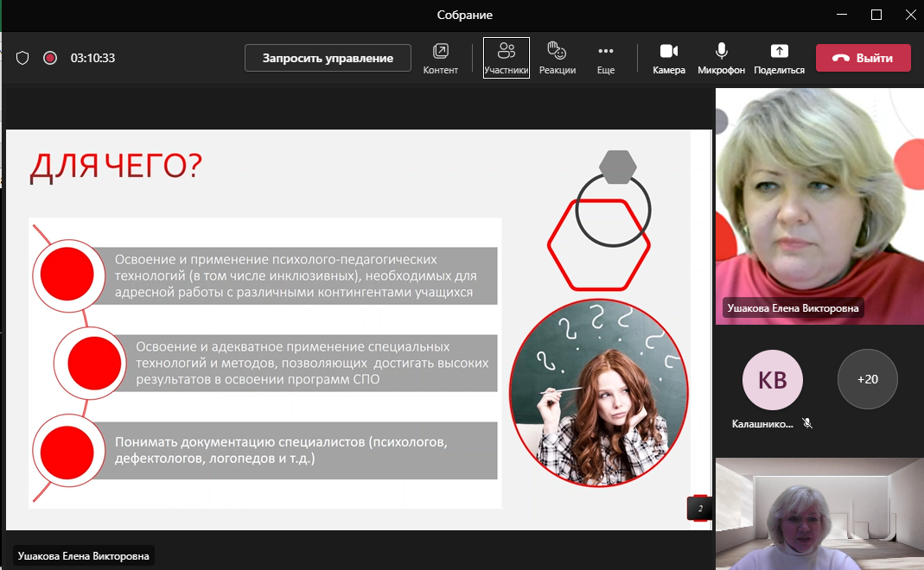The image size is (924, 570).
Task: Toggle the Камера camera on or off
Action: click(x=668, y=58)
